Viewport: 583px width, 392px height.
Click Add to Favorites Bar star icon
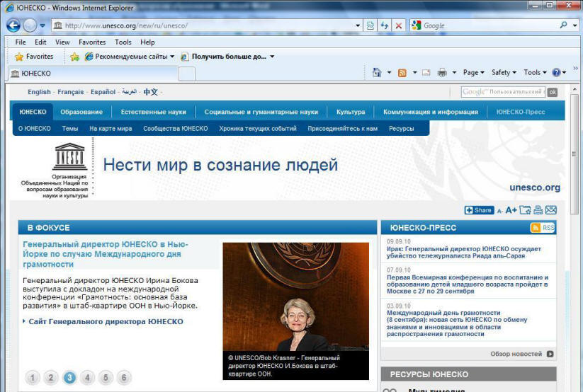(74, 57)
